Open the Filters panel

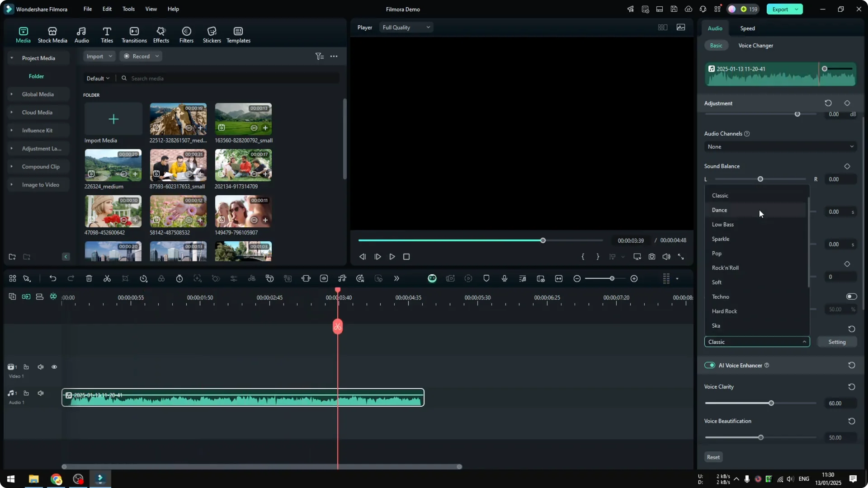point(186,35)
